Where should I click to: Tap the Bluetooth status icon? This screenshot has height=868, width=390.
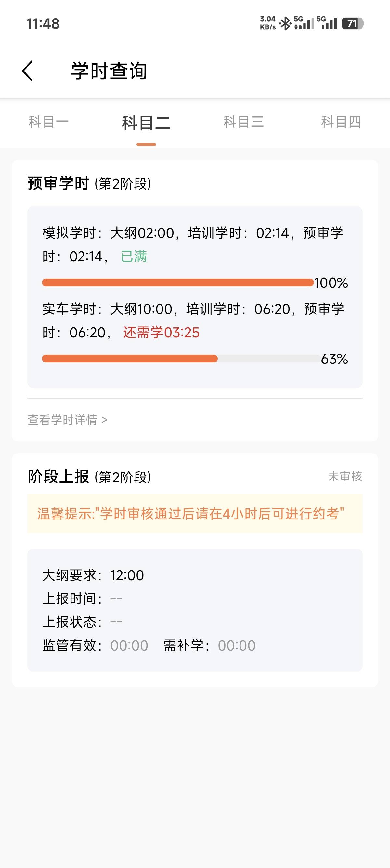click(286, 23)
